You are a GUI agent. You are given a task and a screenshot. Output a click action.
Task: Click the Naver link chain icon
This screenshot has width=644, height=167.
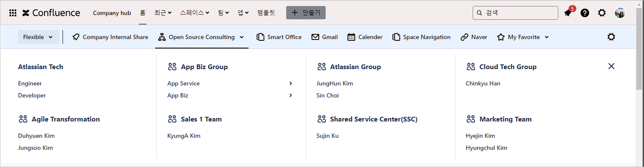click(x=464, y=37)
